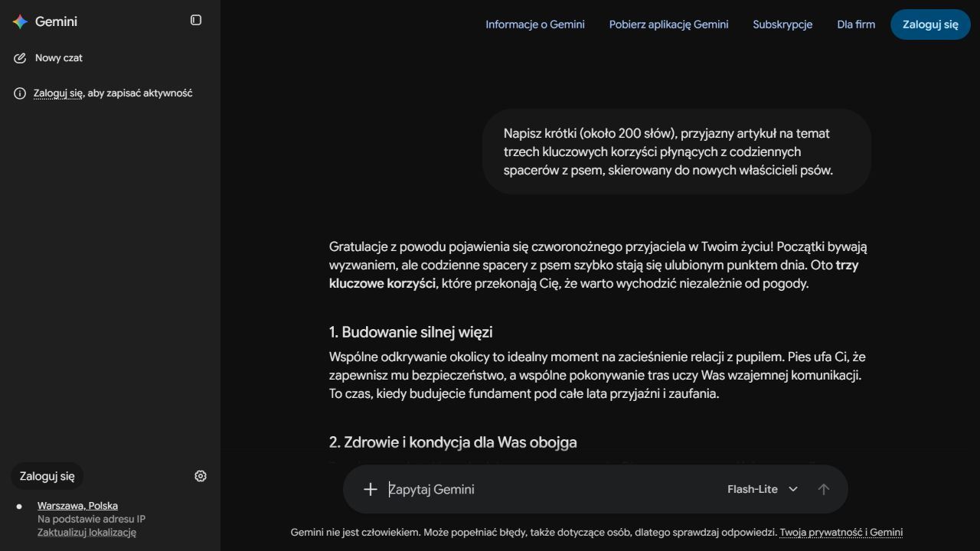Click the 'Gemini' title text in sidebar
This screenshot has width=980, height=551.
(x=56, y=21)
